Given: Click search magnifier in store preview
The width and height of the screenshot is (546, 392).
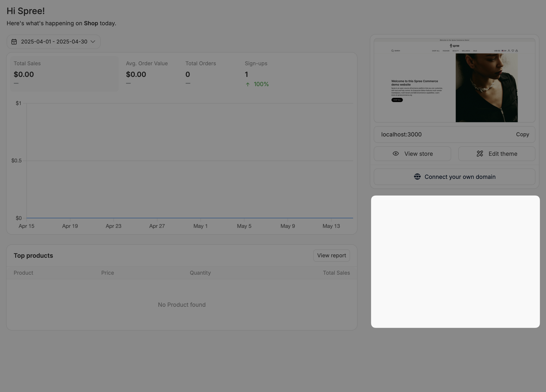Looking at the screenshot, I should point(392,51).
